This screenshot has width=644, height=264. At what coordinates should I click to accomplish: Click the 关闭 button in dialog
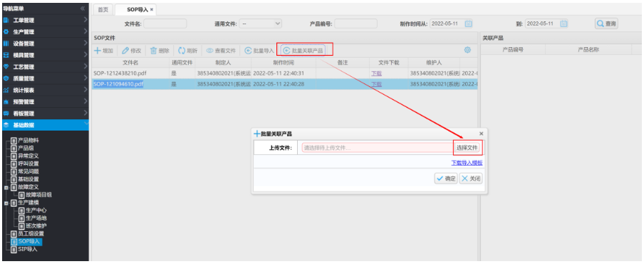pyautogui.click(x=471, y=178)
